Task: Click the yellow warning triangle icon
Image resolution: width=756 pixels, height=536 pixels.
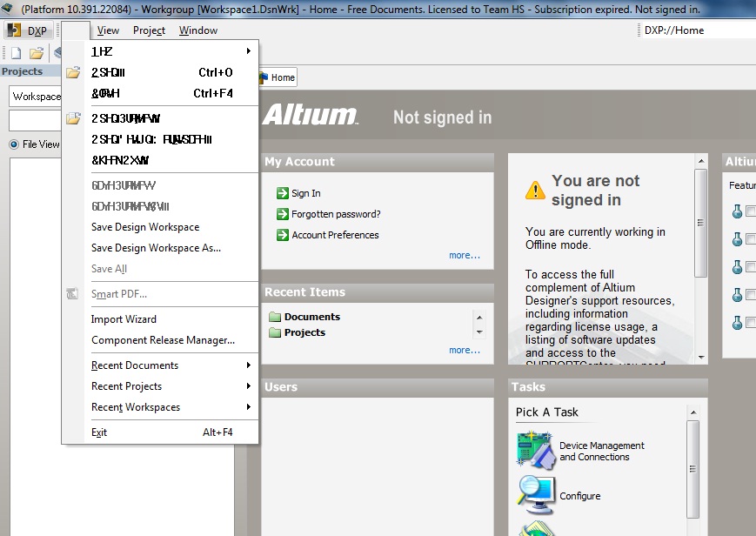Action: (x=535, y=190)
